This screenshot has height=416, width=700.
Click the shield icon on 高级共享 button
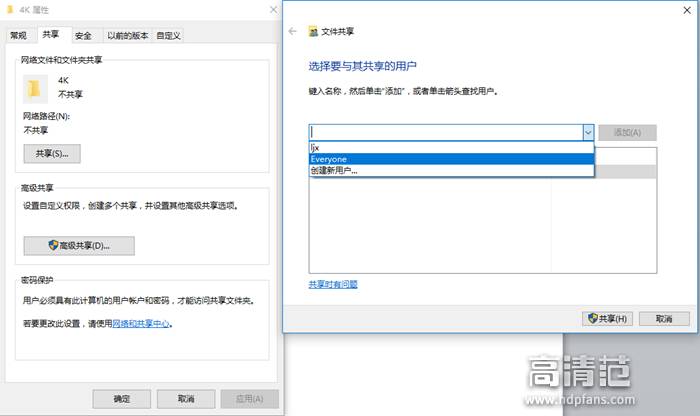pos(53,245)
